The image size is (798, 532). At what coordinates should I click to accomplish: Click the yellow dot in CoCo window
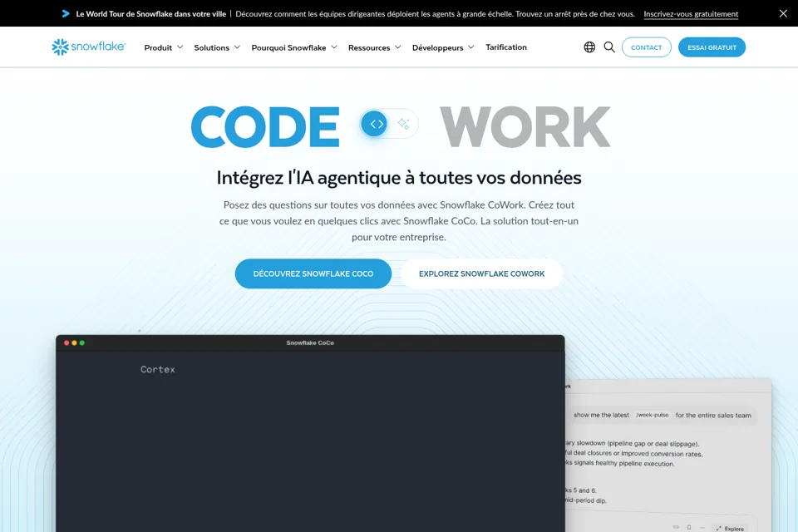[x=74, y=342]
